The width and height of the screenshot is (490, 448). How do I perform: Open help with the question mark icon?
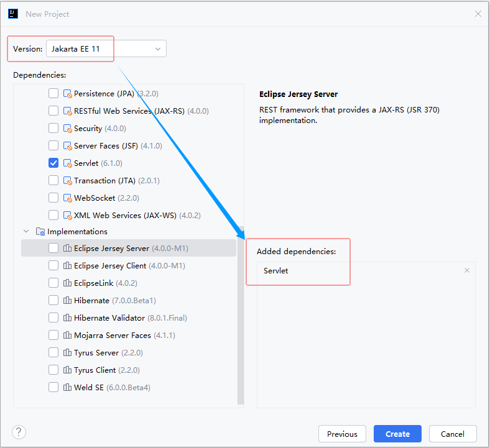click(x=19, y=432)
